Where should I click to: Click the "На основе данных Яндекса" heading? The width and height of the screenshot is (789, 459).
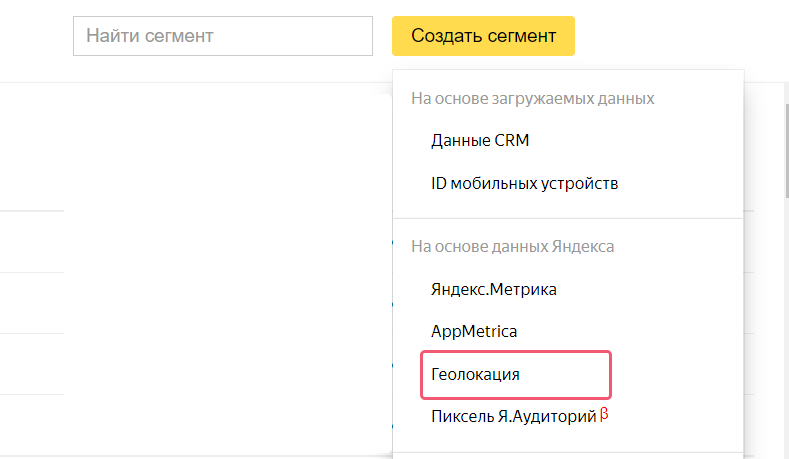point(512,247)
